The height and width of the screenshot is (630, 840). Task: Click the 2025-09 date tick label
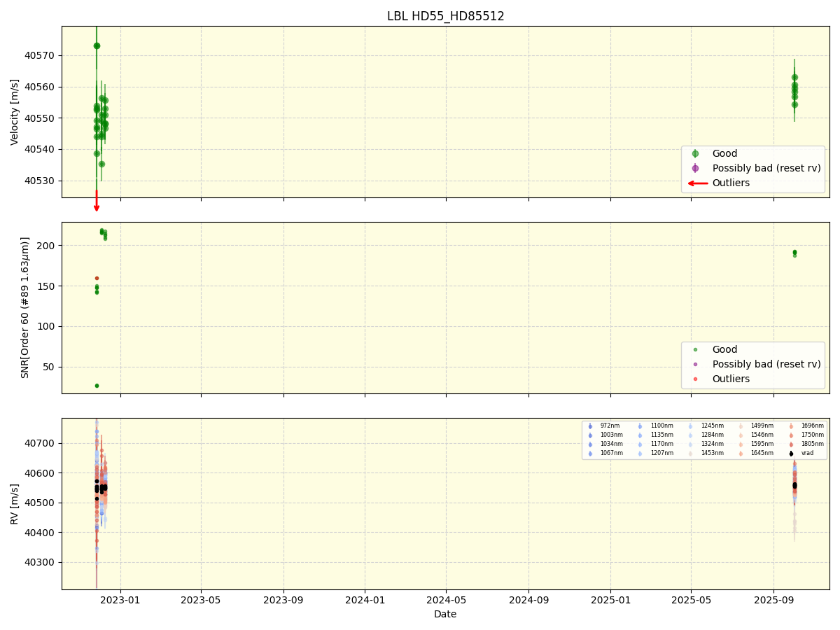[x=773, y=600]
